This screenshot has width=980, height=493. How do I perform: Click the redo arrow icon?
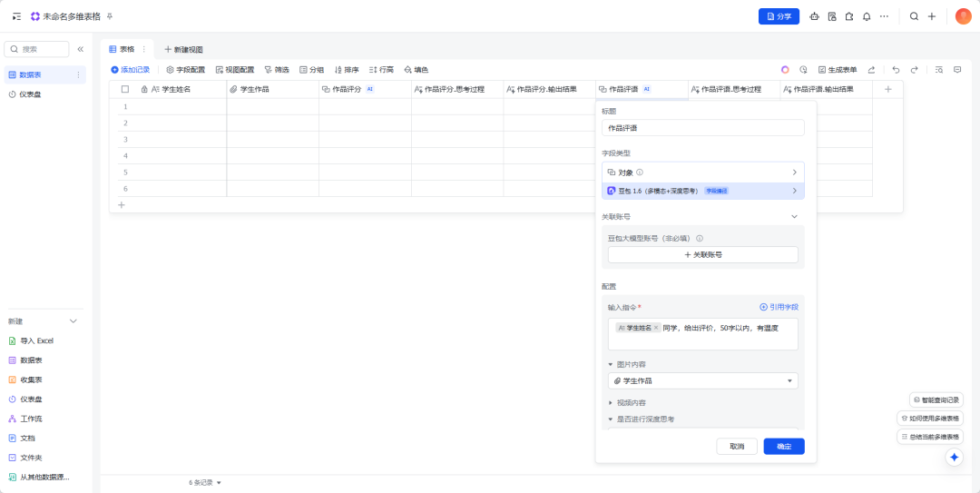click(x=915, y=70)
